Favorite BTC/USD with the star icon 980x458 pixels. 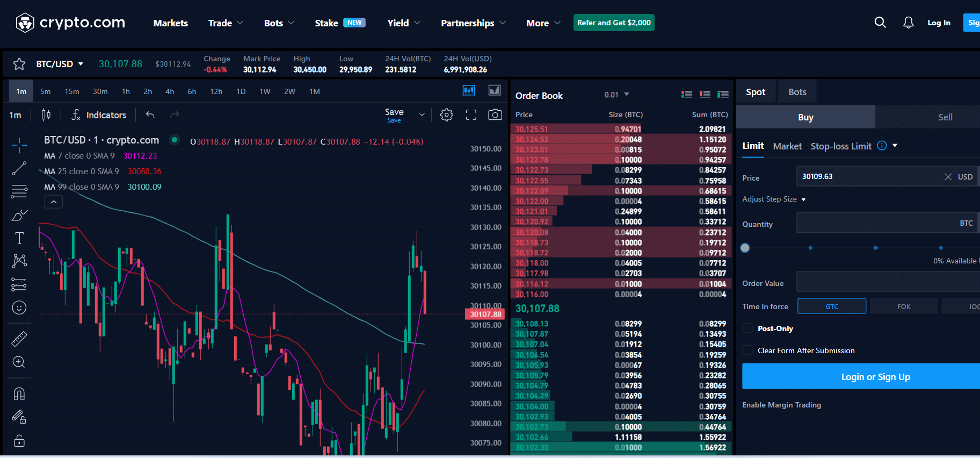pos(19,64)
